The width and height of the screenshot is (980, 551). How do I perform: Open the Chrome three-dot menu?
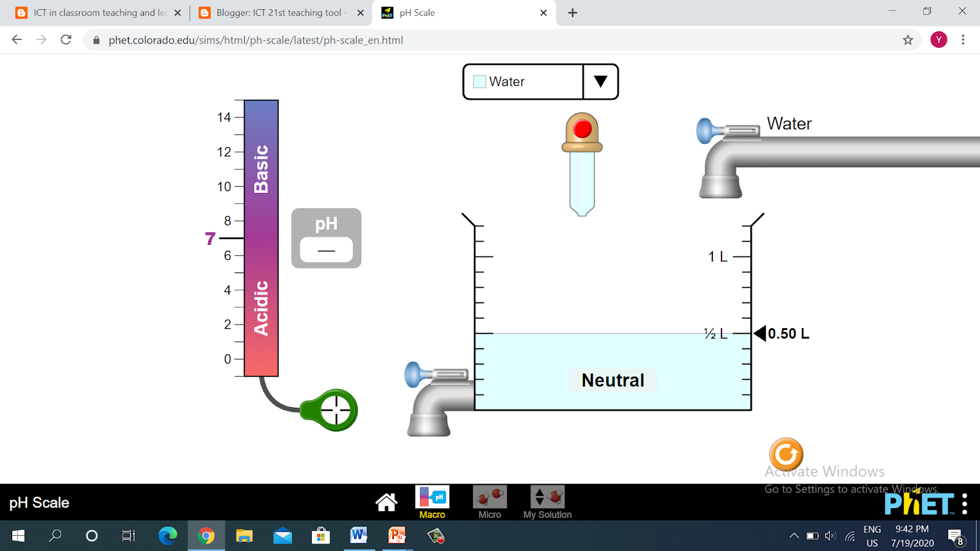(962, 40)
